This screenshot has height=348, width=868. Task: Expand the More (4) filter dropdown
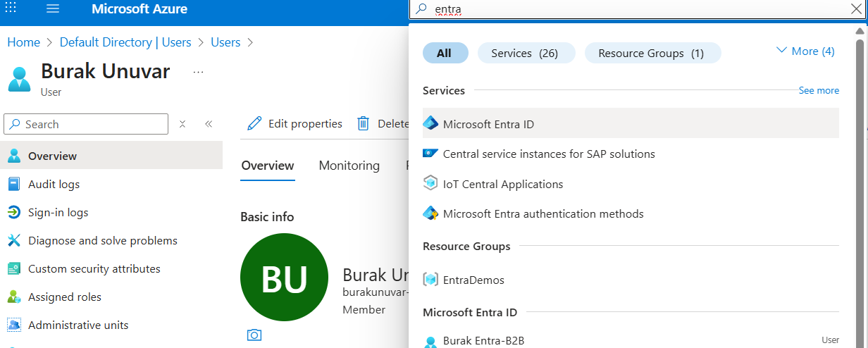[805, 51]
